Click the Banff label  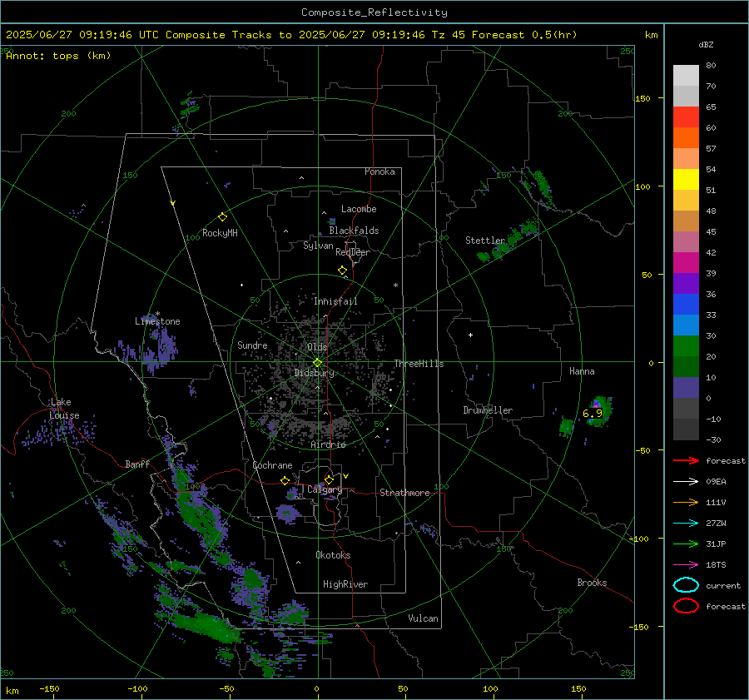(137, 464)
